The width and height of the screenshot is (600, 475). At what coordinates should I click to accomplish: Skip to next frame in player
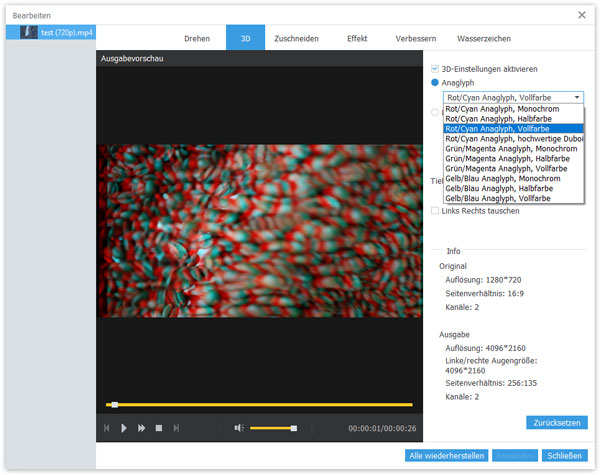(176, 428)
